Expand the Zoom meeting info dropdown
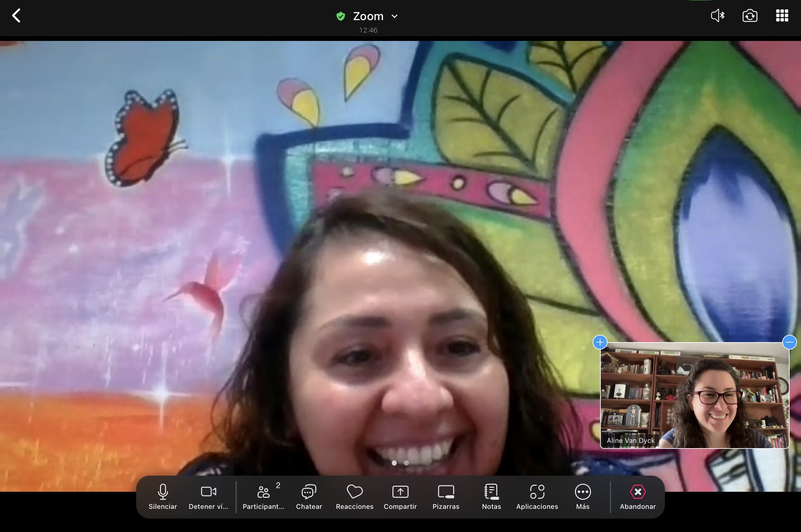 pos(394,16)
